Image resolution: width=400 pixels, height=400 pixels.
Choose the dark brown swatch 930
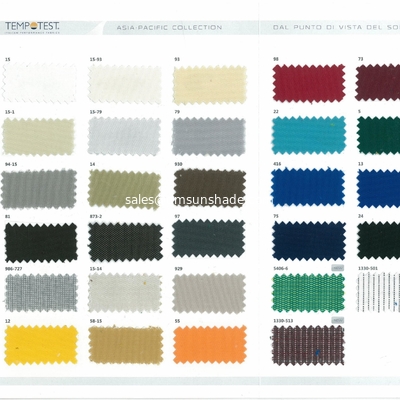pos(210,188)
